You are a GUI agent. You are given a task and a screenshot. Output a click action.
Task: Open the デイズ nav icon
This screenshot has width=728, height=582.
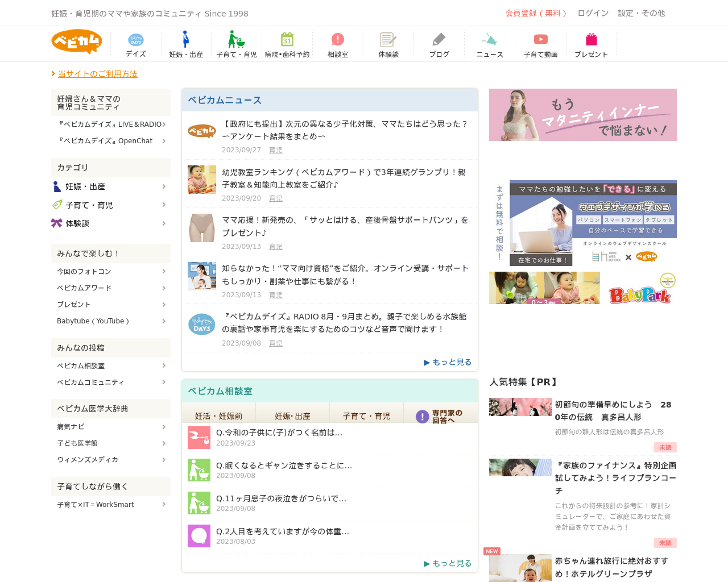136,39
